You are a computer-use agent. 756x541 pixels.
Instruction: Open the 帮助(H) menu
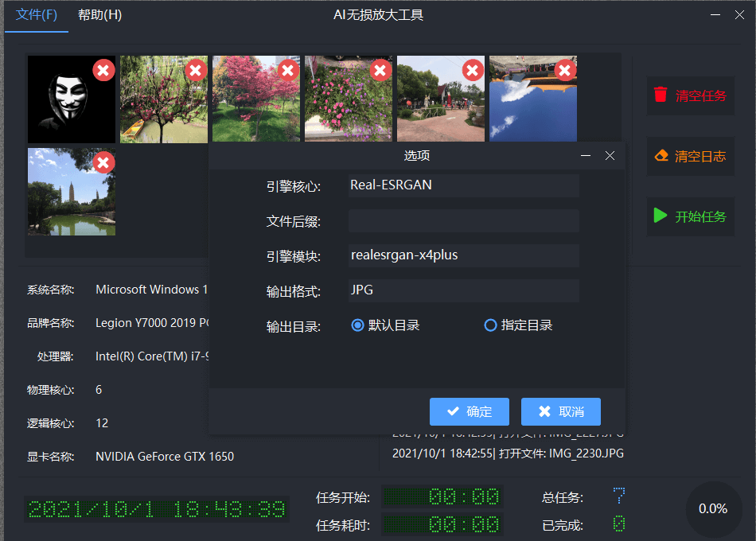99,15
